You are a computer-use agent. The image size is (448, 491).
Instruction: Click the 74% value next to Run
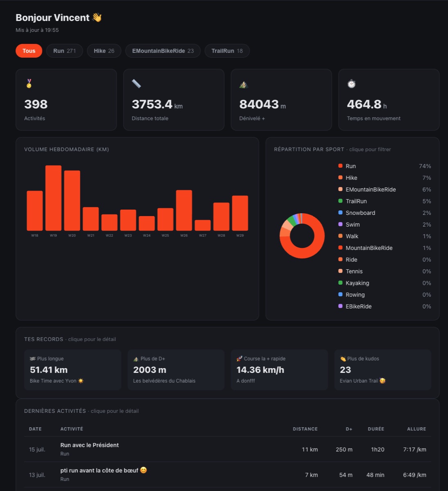[x=425, y=166]
